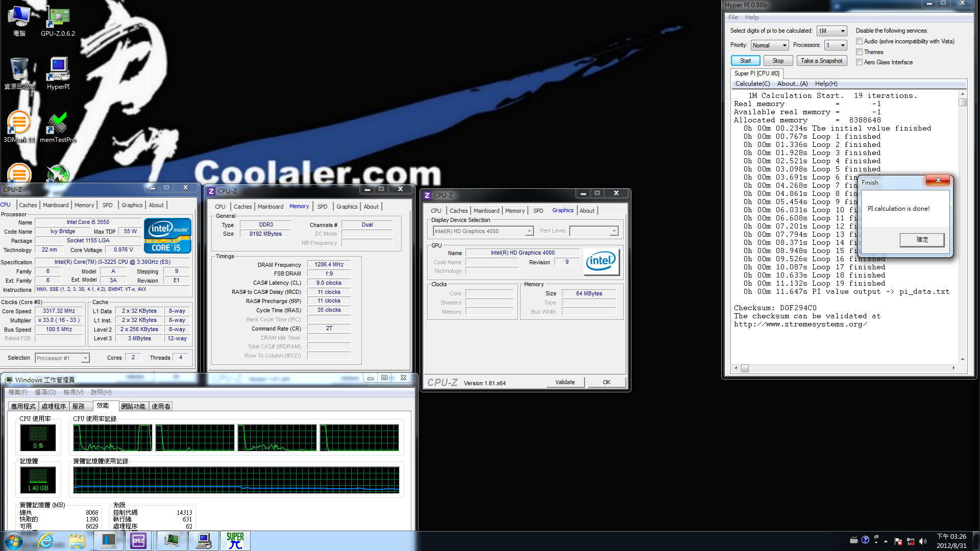Click OK button in CPU-Z Graphics window

click(606, 382)
